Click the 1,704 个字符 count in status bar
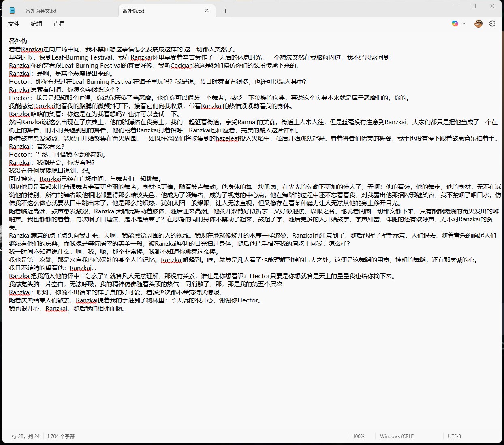The height and width of the screenshot is (445, 504). tap(61, 436)
